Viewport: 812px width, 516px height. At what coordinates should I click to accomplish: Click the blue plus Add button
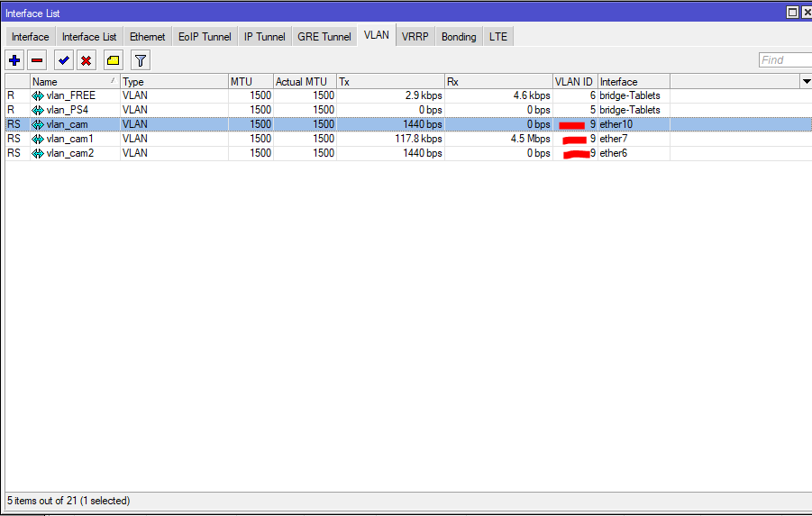[15, 60]
